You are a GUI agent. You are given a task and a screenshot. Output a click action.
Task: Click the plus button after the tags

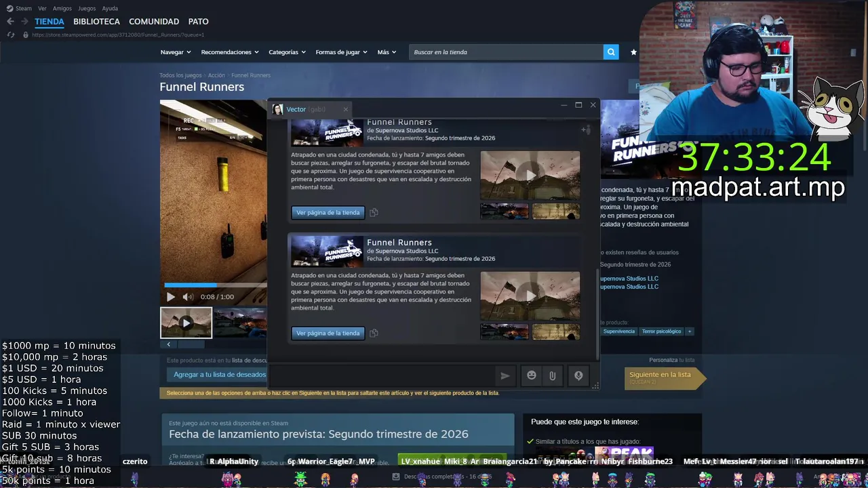click(x=690, y=331)
